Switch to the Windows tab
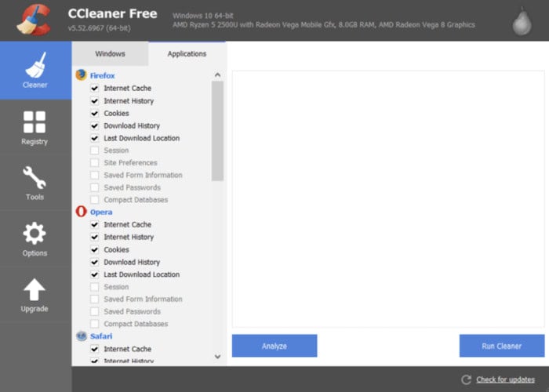This screenshot has height=392, width=549. point(110,53)
